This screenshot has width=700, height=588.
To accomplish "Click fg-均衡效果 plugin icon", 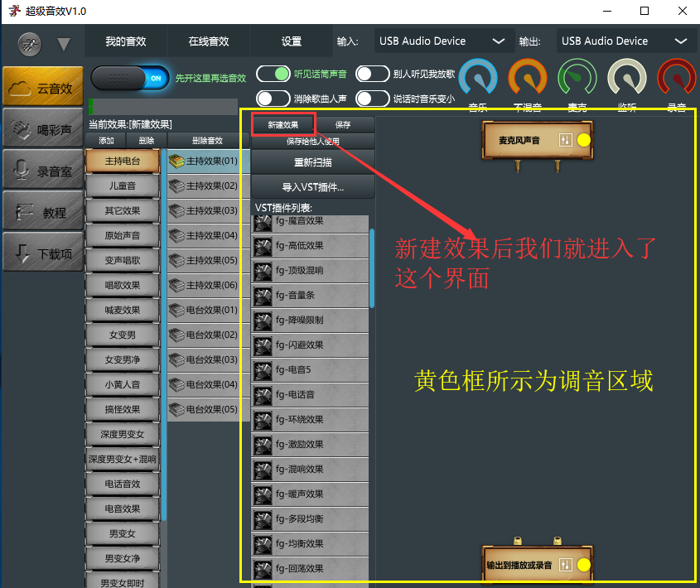I will [263, 544].
